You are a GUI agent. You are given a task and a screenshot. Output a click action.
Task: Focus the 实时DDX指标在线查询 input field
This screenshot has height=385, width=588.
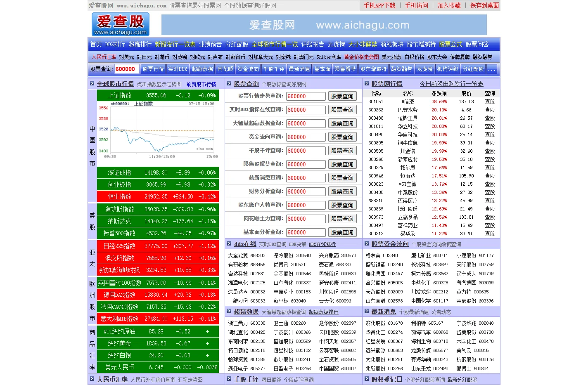click(306, 110)
